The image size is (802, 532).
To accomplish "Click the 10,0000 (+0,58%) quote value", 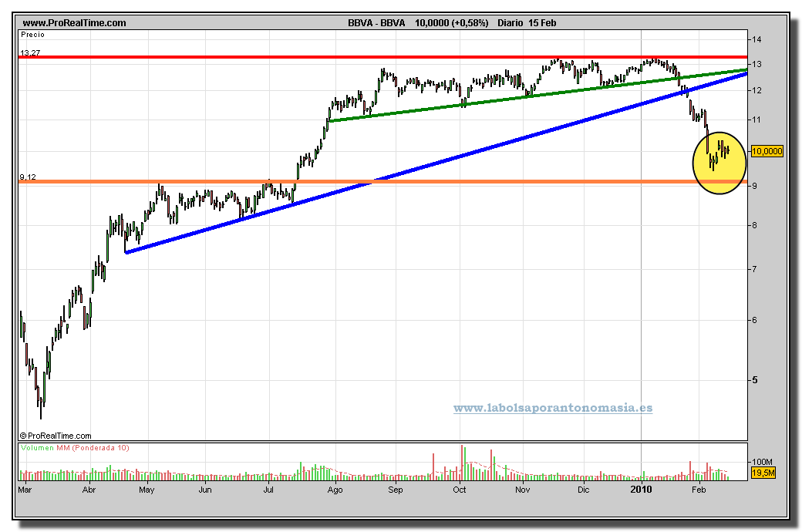I will (x=452, y=22).
